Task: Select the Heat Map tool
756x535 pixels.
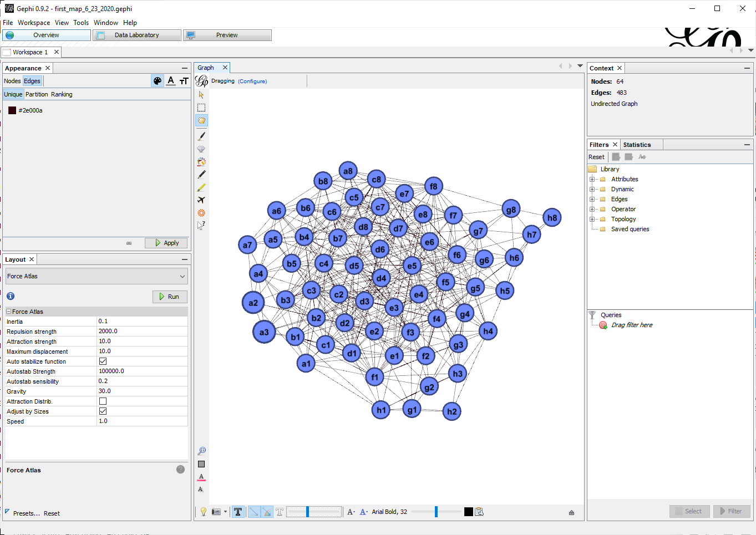Action: click(201, 213)
